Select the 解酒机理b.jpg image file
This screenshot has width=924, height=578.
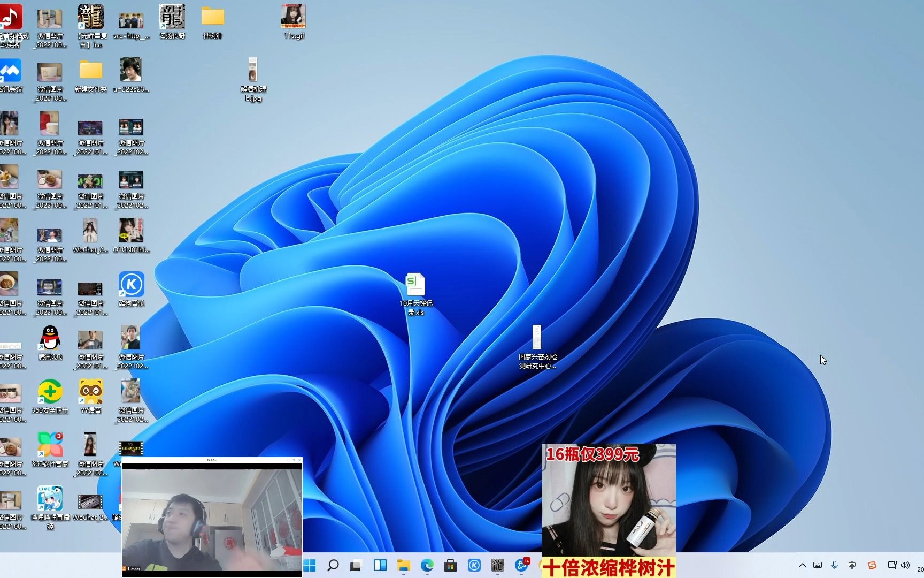tap(253, 79)
